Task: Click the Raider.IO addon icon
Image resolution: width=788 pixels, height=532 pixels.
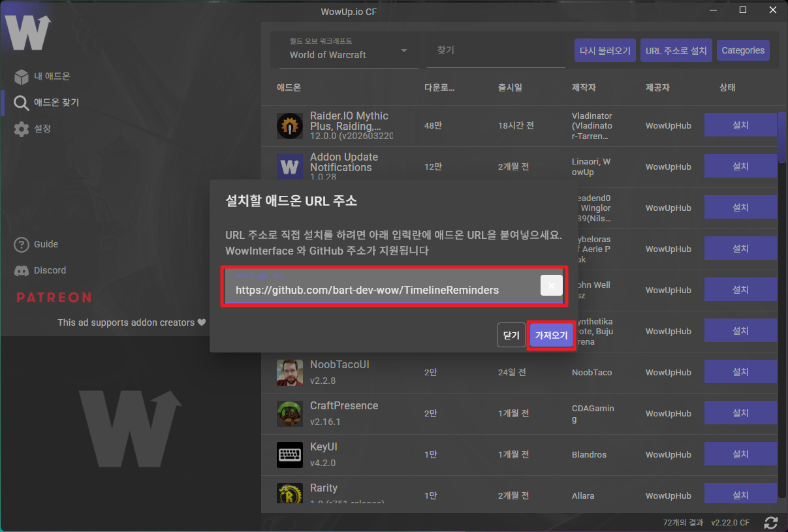Action: click(289, 125)
